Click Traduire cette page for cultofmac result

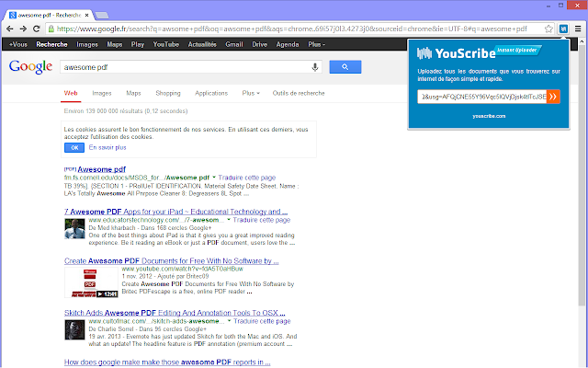coord(262,321)
